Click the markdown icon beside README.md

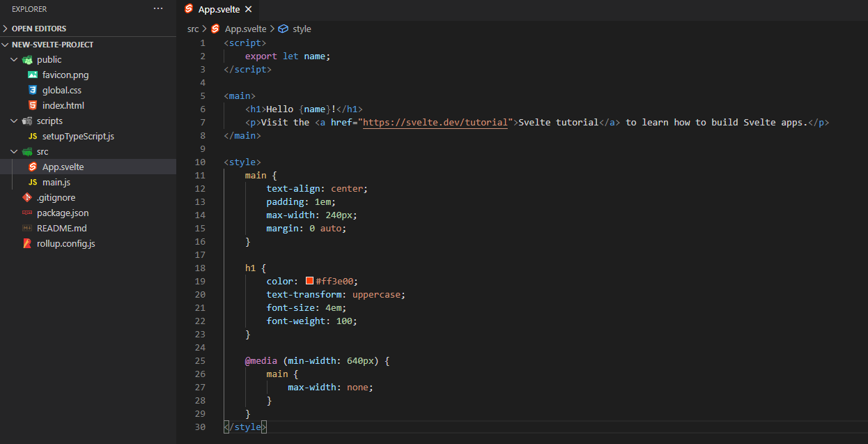point(27,228)
